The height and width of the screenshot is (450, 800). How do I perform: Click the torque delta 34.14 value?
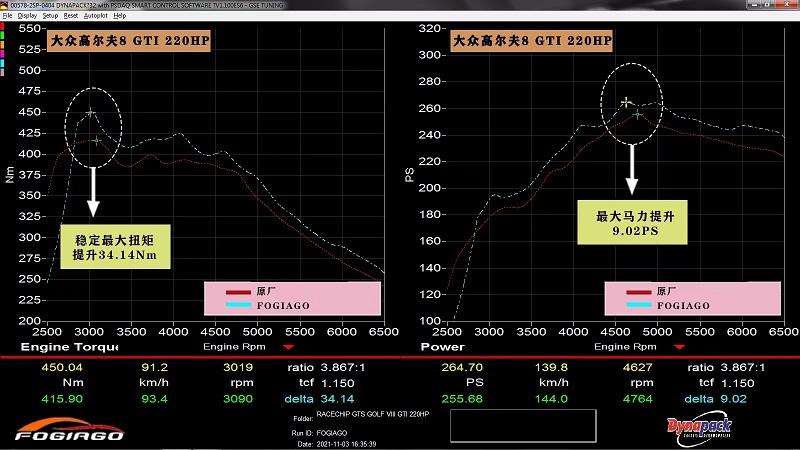[337, 399]
